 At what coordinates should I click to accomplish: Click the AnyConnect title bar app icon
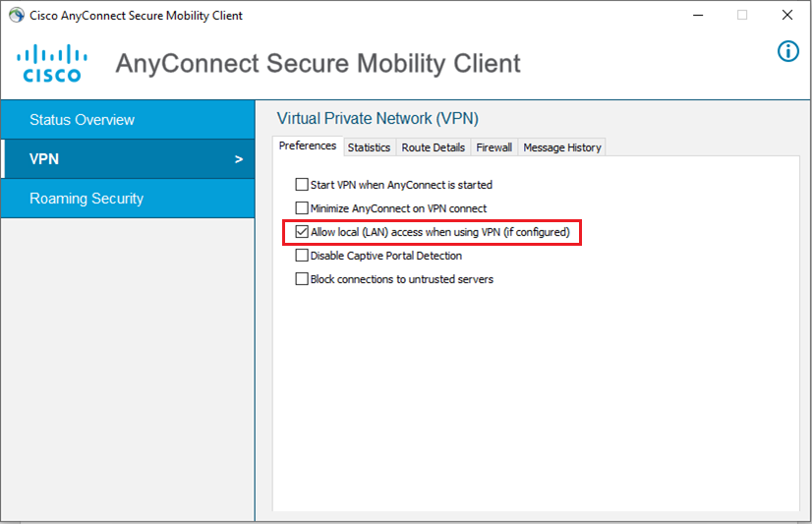coord(16,16)
